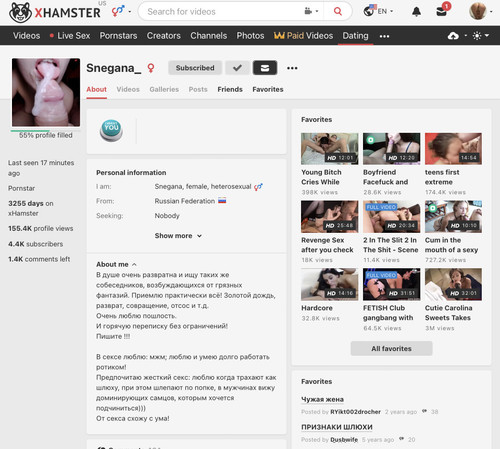Open the Live Sex navigation item
Image resolution: width=500 pixels, height=449 pixels.
(x=70, y=36)
